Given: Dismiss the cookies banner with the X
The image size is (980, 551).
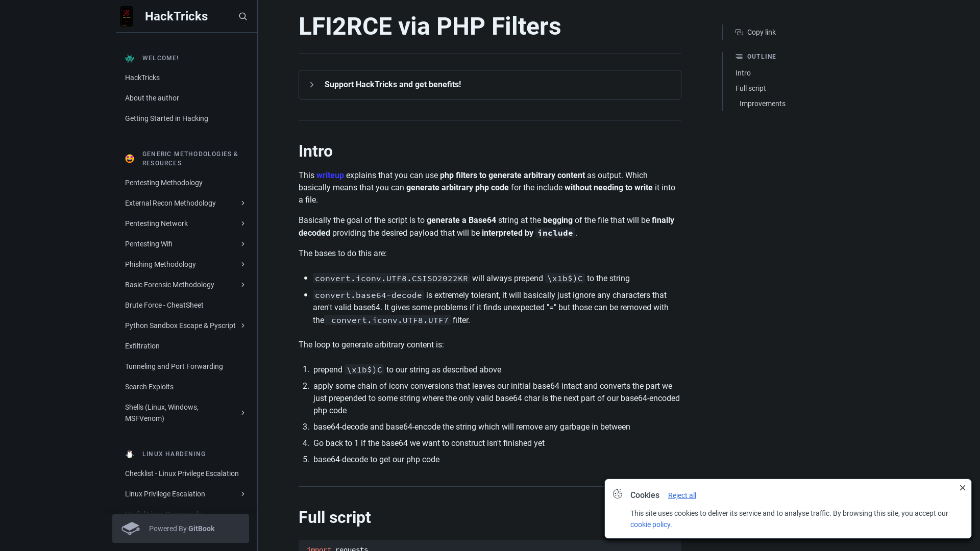Looking at the screenshot, I should (963, 488).
